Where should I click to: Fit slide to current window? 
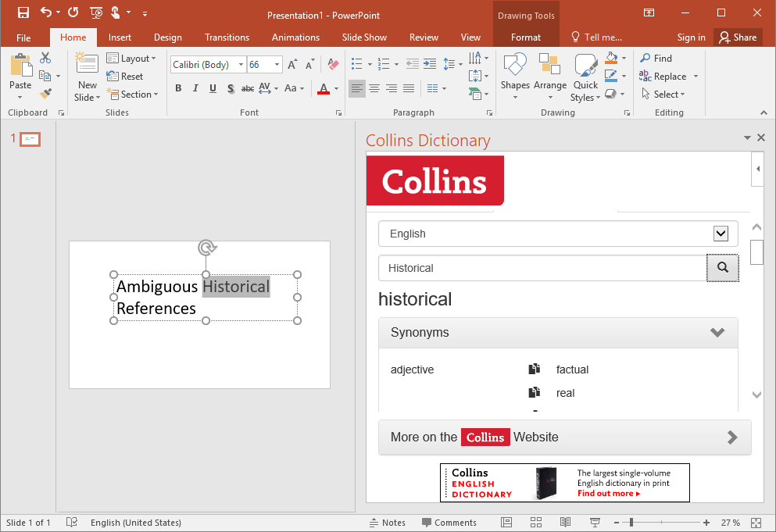click(756, 523)
